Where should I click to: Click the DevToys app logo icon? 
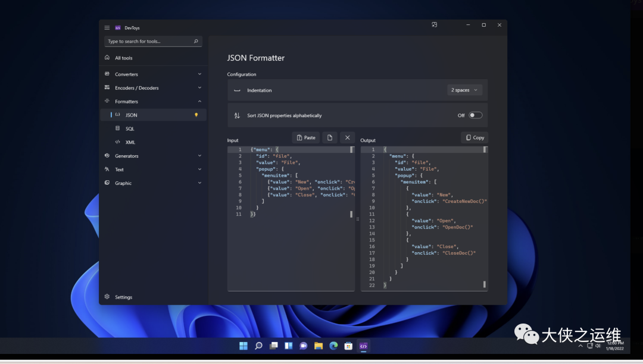click(x=118, y=28)
